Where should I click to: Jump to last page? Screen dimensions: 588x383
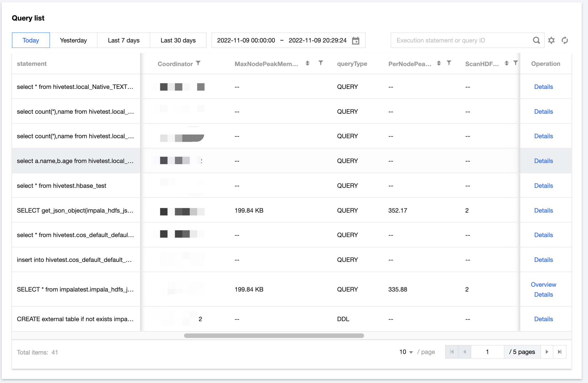[x=560, y=352]
